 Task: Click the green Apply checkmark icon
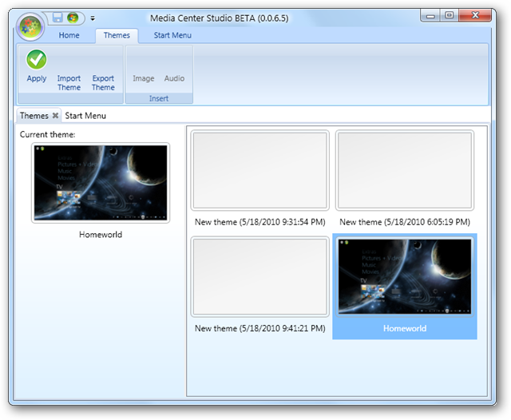point(37,60)
